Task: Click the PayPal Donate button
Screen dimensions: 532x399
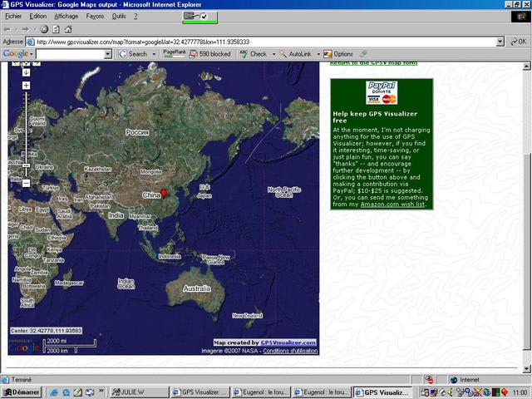Action: click(382, 93)
